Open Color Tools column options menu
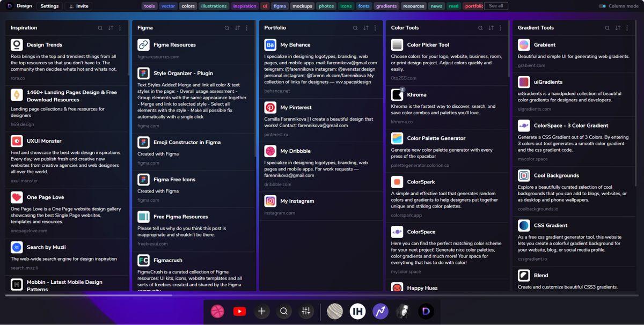The width and height of the screenshot is (644, 325). [500, 28]
